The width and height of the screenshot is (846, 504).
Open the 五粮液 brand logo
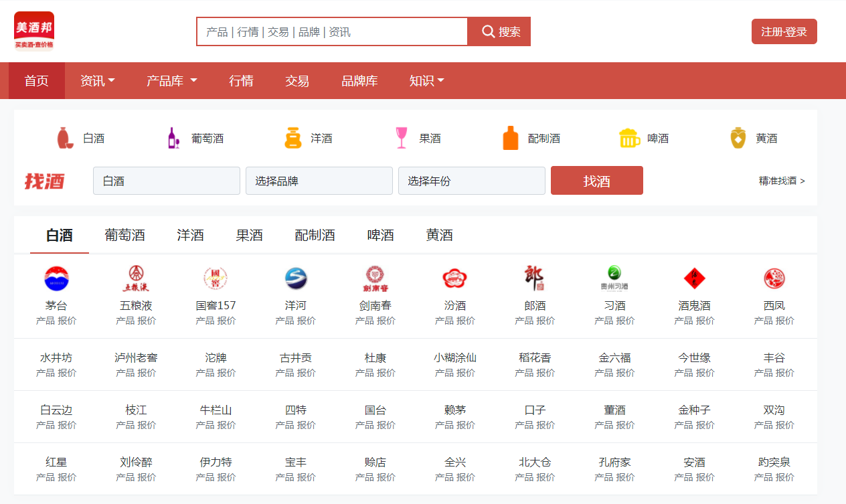(x=136, y=278)
